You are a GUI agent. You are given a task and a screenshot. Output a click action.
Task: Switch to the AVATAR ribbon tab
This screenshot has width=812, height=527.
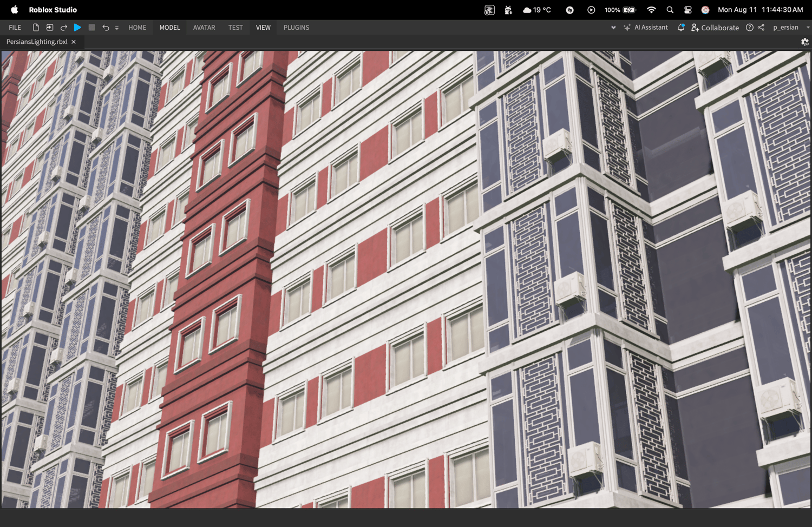click(x=204, y=28)
